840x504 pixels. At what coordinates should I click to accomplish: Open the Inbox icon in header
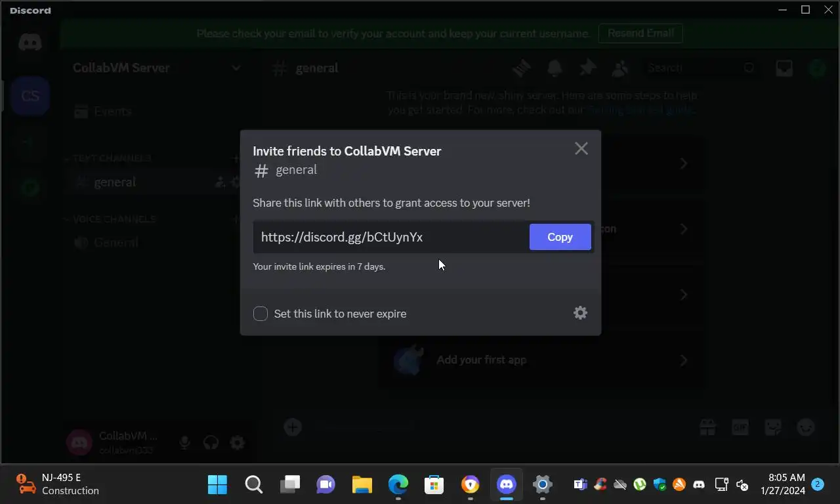[x=784, y=68]
